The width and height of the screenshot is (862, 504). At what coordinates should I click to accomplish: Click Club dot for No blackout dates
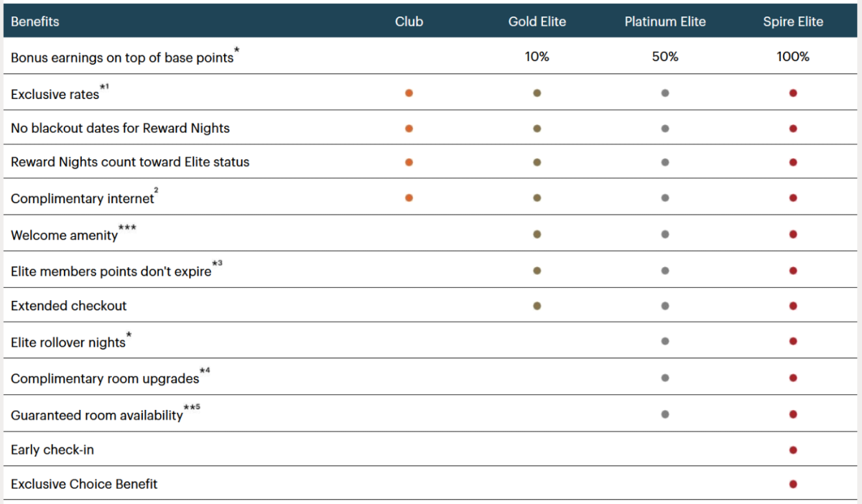(409, 129)
